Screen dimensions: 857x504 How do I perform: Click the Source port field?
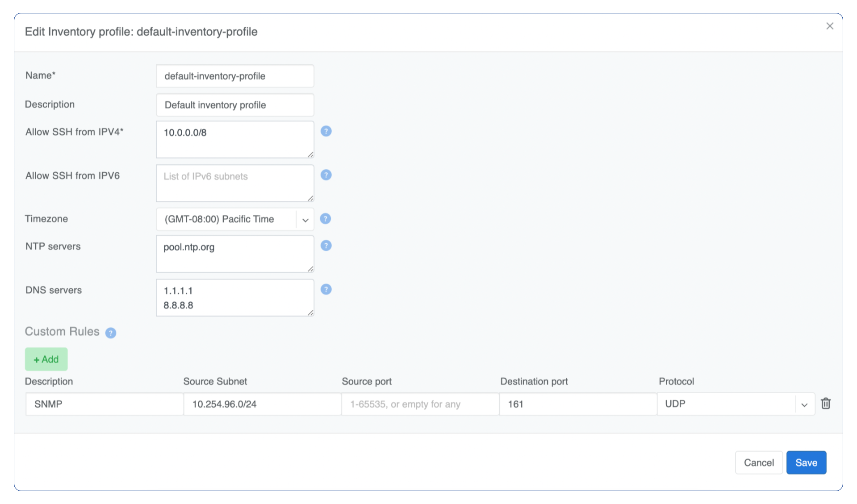[x=420, y=404]
